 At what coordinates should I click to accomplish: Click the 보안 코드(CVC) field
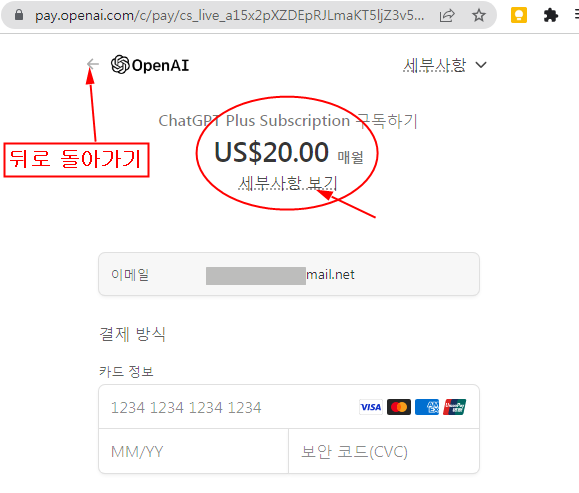click(x=384, y=451)
